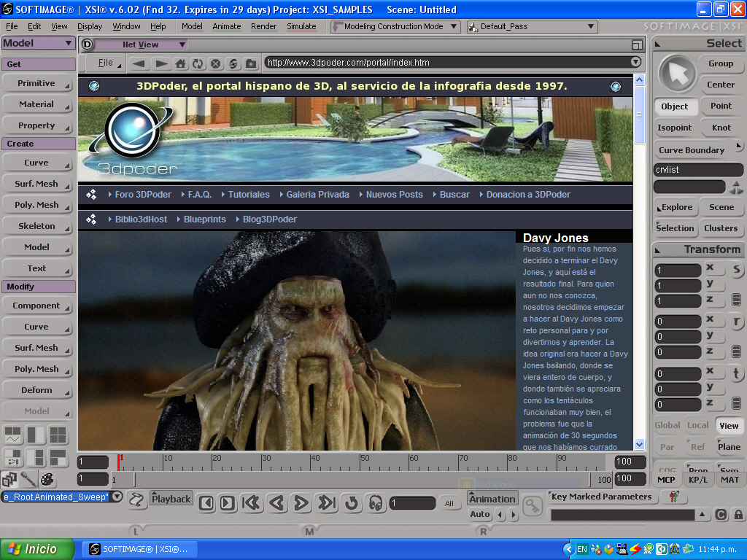Choose the two-column viewport layout icon
Screen dimensions: 747x560
point(36,435)
